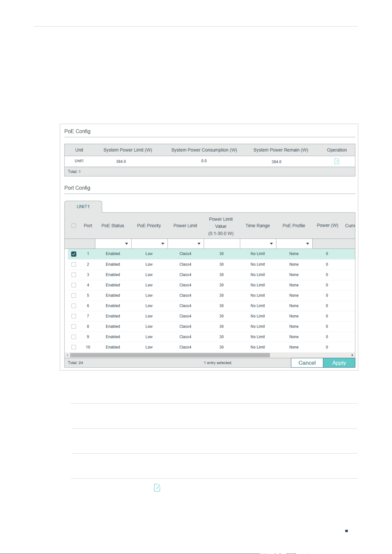Check the port 5 row checkbox
The image size is (392, 554).
click(x=74, y=295)
